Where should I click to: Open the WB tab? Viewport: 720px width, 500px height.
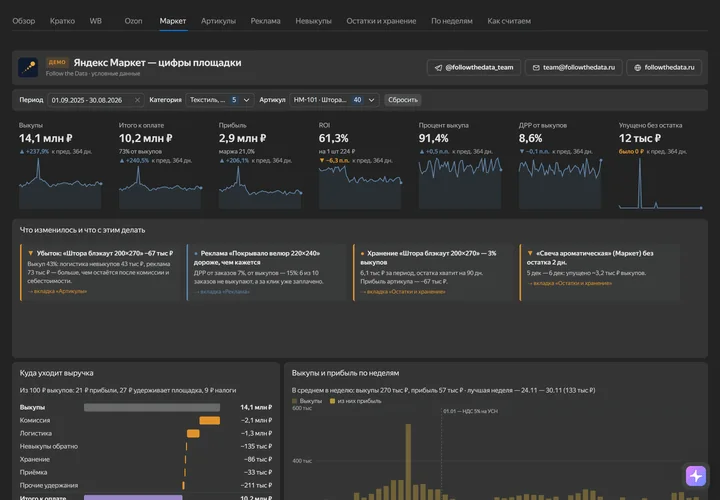pos(96,21)
